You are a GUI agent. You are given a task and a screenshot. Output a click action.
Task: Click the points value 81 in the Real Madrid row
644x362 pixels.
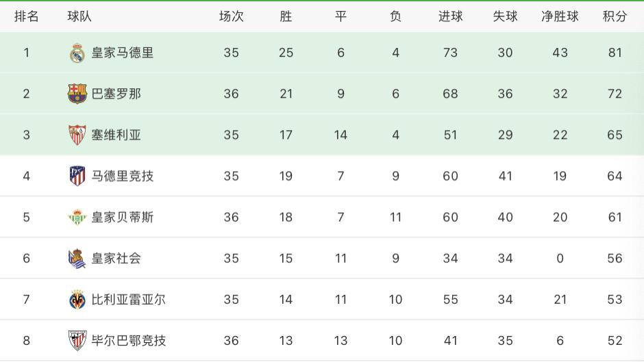[615, 53]
